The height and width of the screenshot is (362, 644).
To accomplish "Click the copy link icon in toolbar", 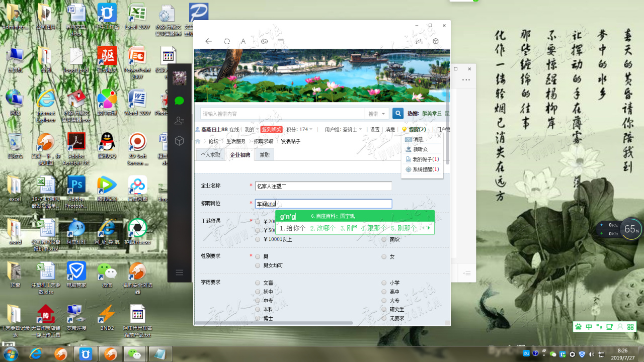I will (x=264, y=41).
